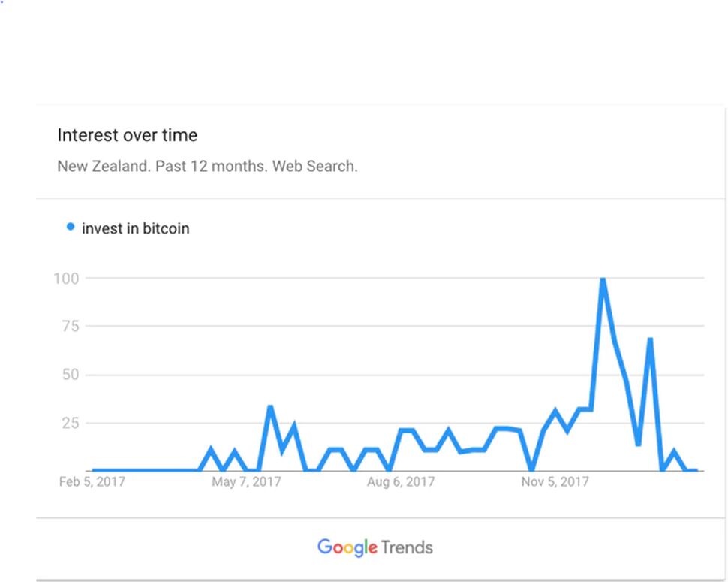728x582 pixels.
Task: Click the 'invest in bitcoin' legend label
Action: (136, 228)
